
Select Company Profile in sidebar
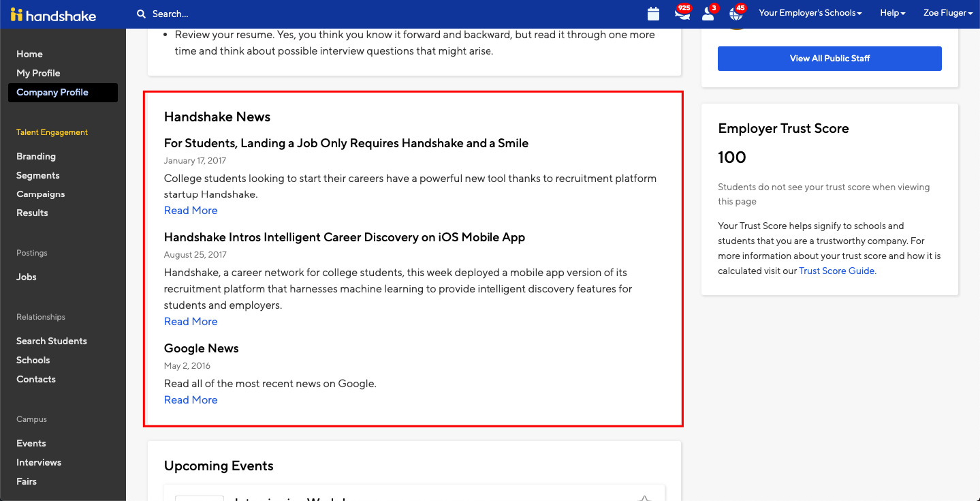[63, 92]
